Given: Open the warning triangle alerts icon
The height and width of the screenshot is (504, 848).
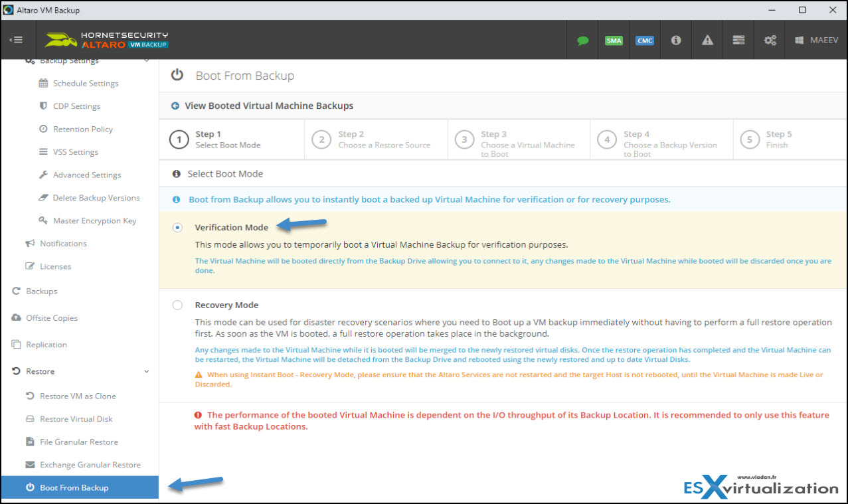Looking at the screenshot, I should pos(707,40).
